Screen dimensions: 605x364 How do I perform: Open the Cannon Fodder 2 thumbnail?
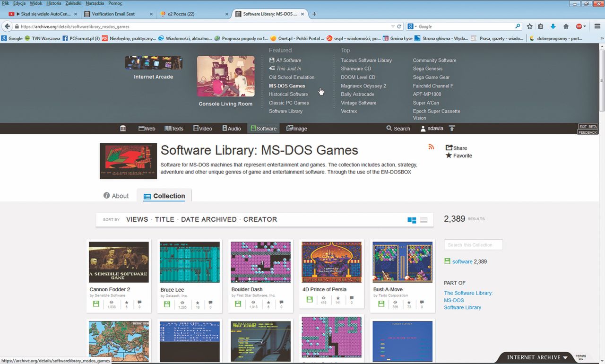pyautogui.click(x=119, y=262)
